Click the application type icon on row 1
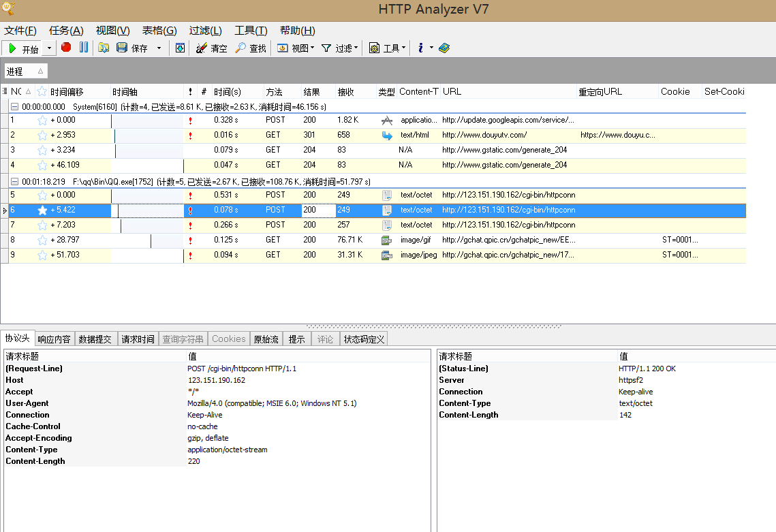 pos(387,121)
